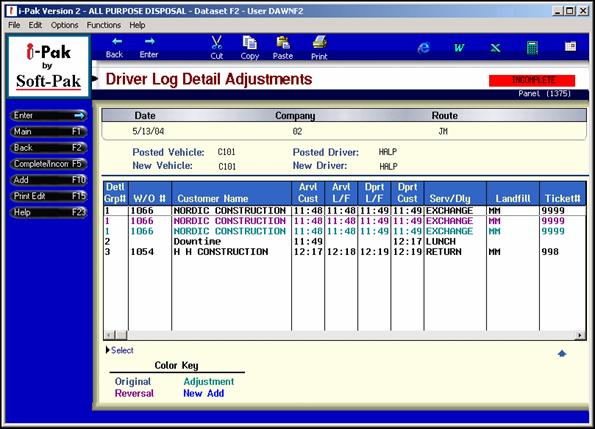Open the Functions menu

(104, 25)
